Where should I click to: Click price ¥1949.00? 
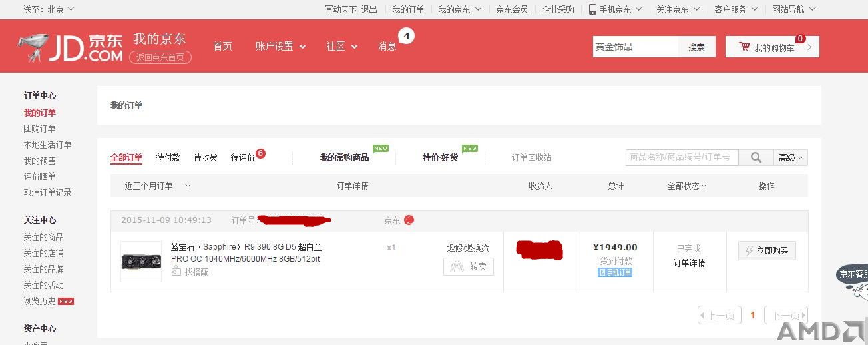point(616,248)
